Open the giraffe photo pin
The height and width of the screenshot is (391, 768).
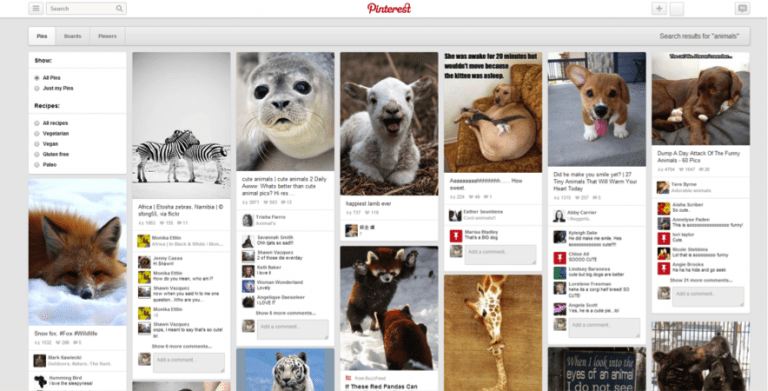point(493,333)
